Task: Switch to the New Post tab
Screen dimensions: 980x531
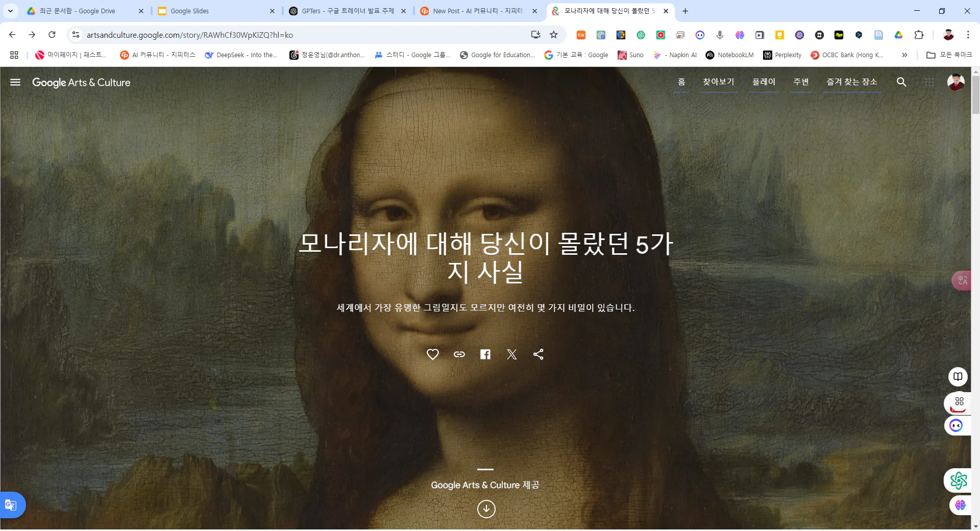Action: pyautogui.click(x=479, y=11)
